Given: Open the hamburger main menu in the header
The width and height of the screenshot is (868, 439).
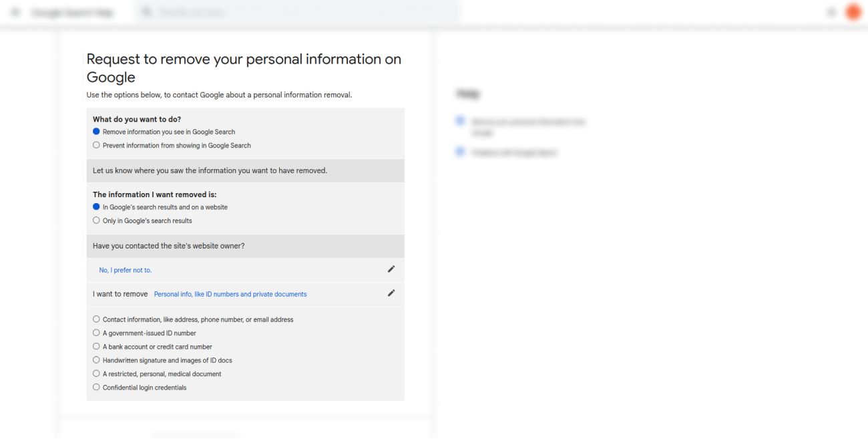Looking at the screenshot, I should coord(15,13).
